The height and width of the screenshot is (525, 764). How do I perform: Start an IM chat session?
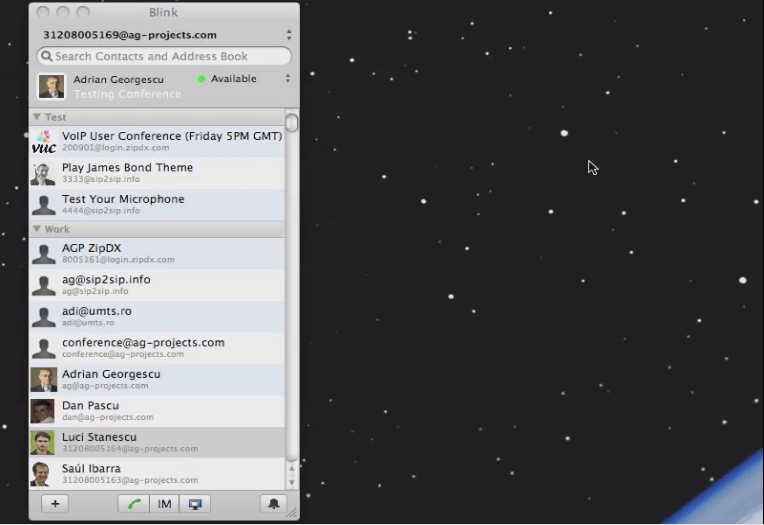[x=164, y=504]
